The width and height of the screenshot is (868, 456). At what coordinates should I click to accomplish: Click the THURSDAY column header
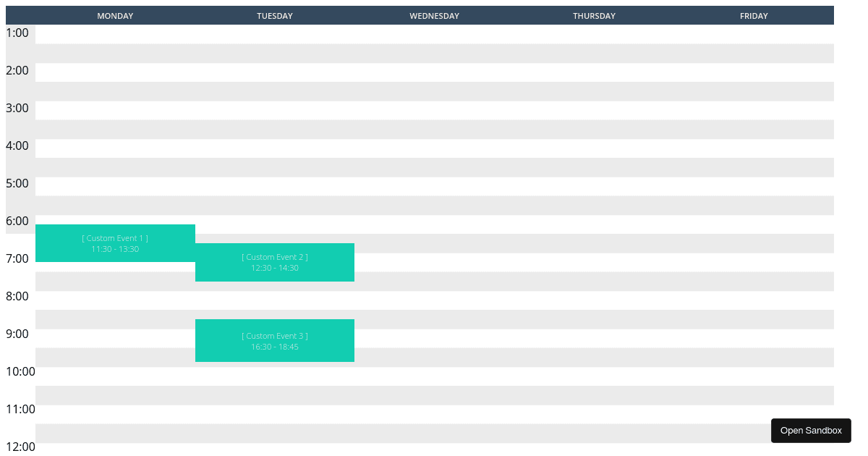pyautogui.click(x=594, y=15)
